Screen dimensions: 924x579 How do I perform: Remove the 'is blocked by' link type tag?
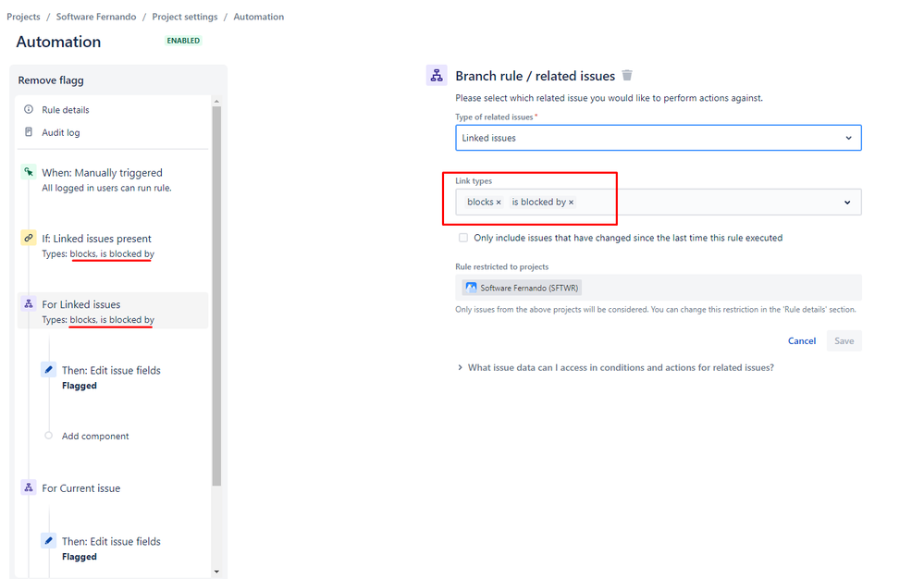(571, 202)
